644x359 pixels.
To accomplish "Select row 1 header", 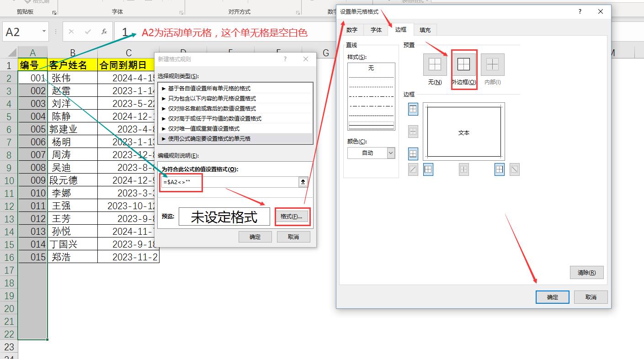I will (9, 65).
